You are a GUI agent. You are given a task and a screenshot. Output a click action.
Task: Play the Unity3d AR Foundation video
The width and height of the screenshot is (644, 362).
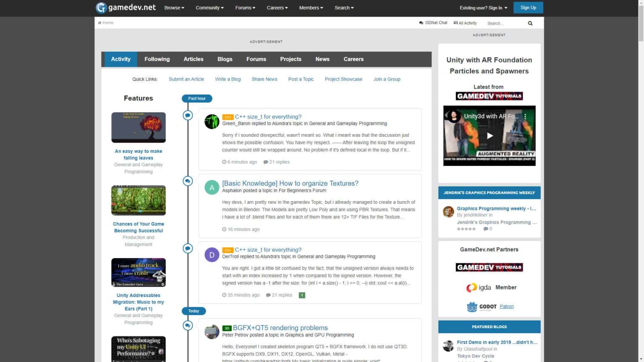point(489,136)
